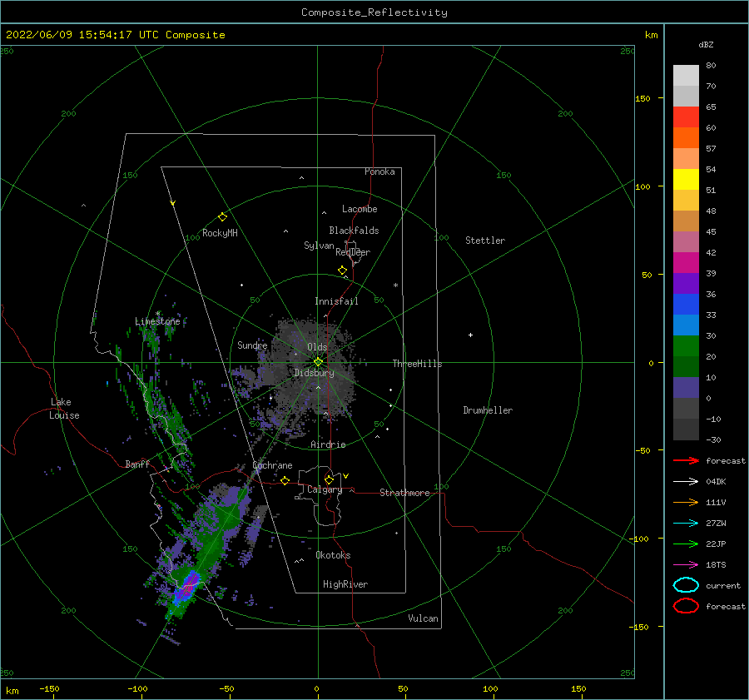Click the intense storm cell southwest of Calgary
This screenshot has height=700, width=749.
(x=186, y=588)
